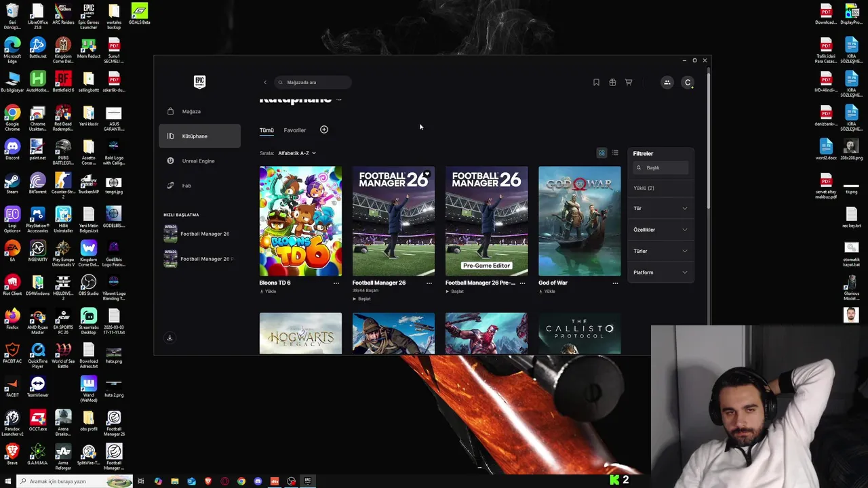868x488 pixels.
Task: Open File Explorer from taskbar
Action: [x=174, y=481]
